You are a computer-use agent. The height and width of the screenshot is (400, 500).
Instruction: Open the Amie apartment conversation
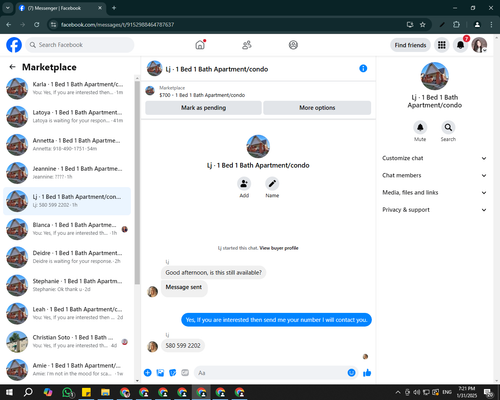67,370
